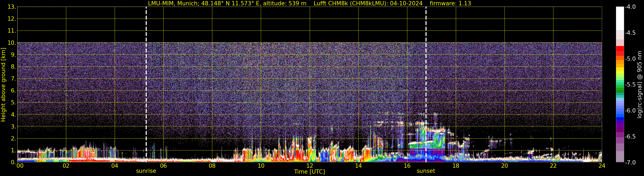Click the '4.' height axis tick label
Viewport: 644px width, 176px height.
tap(13, 115)
